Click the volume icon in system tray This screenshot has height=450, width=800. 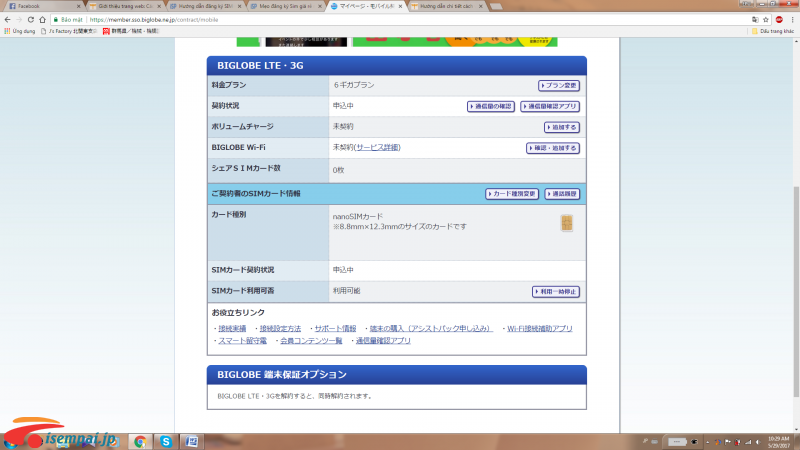pos(758,442)
